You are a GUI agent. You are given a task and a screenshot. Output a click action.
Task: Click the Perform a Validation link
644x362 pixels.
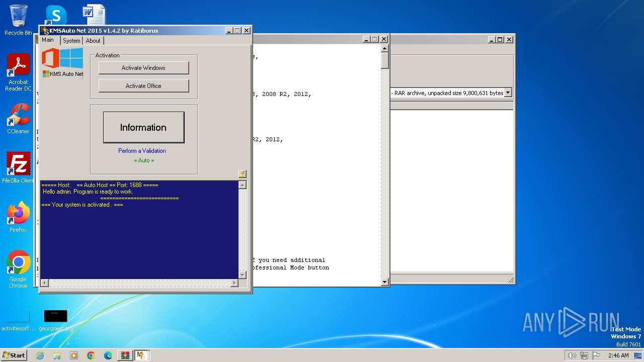[x=142, y=151]
